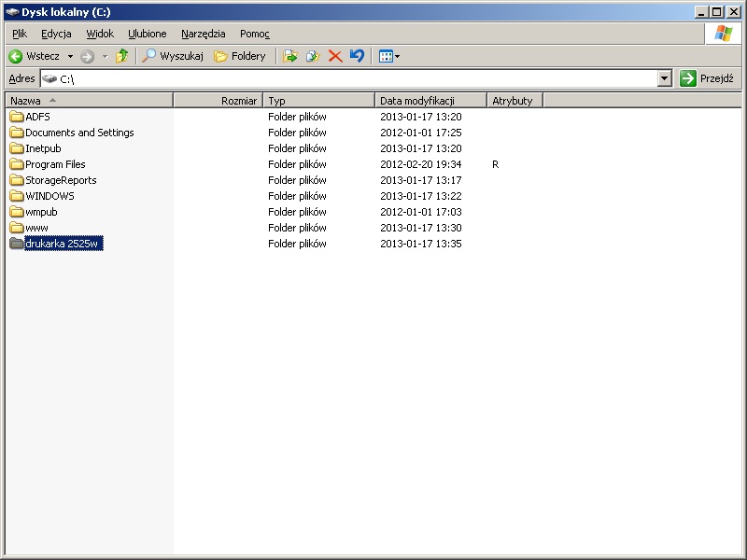
Task: Click the green Up folder icon
Action: [x=121, y=56]
